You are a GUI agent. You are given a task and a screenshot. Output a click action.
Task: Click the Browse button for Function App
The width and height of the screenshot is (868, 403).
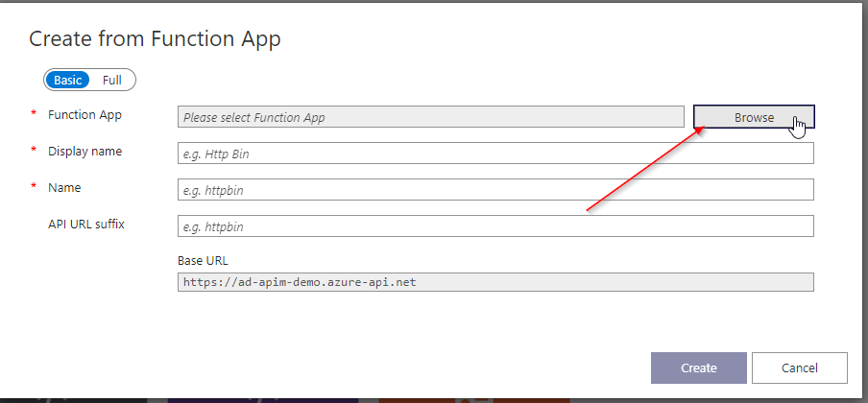pos(754,117)
